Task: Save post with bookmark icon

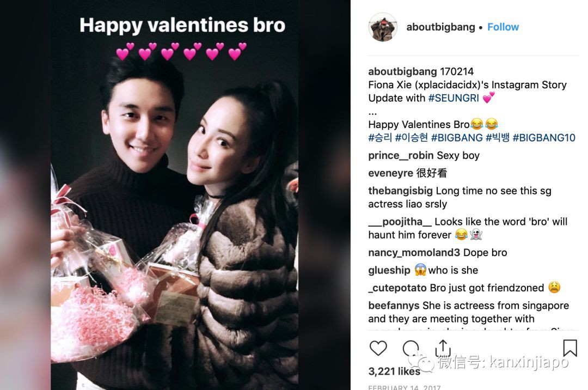Action: pos(569,348)
